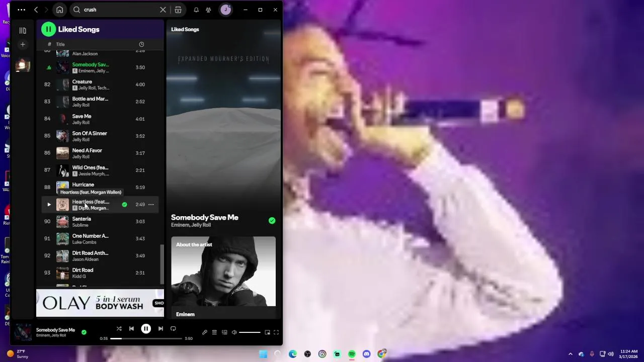644x362 pixels.
Task: Open the Friend Activity icon
Action: coord(208,10)
